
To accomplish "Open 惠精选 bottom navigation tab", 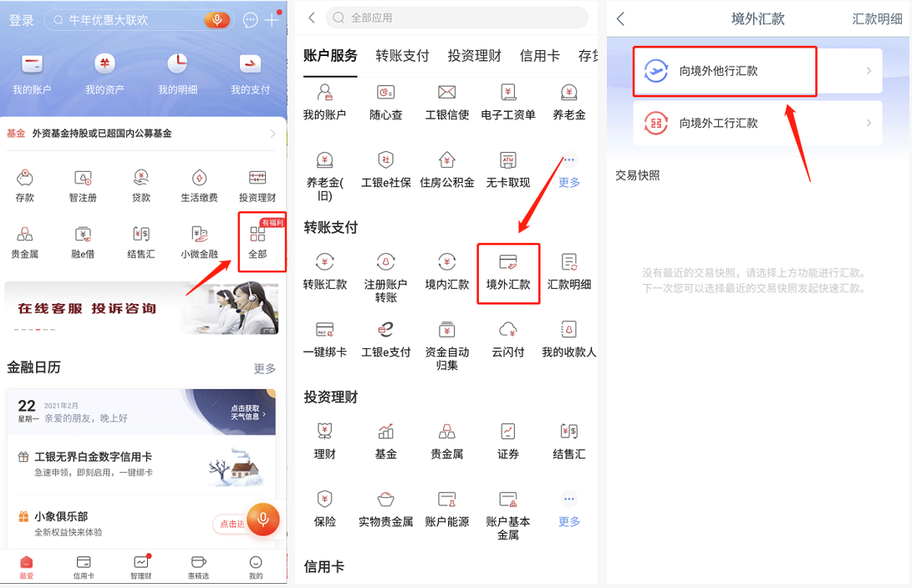I will pyautogui.click(x=198, y=567).
